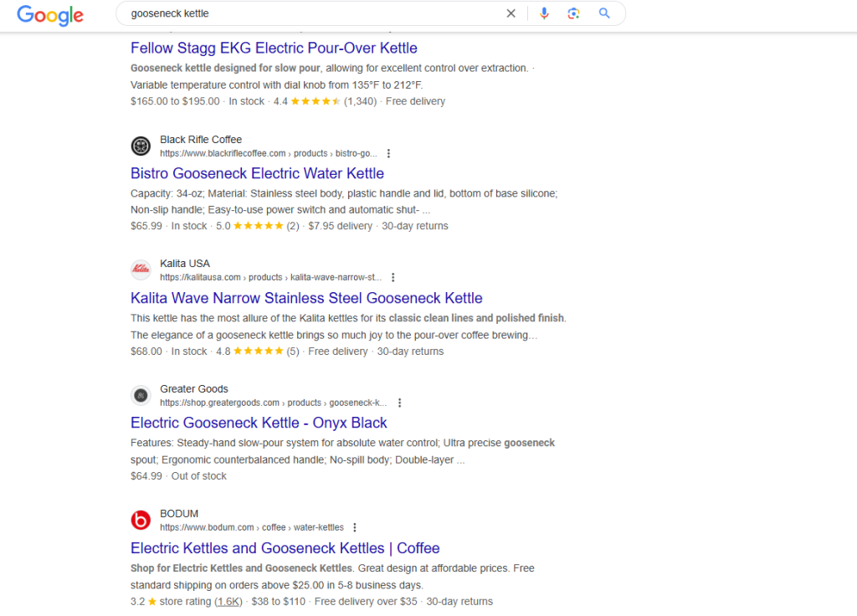Open Fellow Stagg EKG Electric Pour-Over Kettle link
The width and height of the screenshot is (857, 616).
tap(274, 49)
